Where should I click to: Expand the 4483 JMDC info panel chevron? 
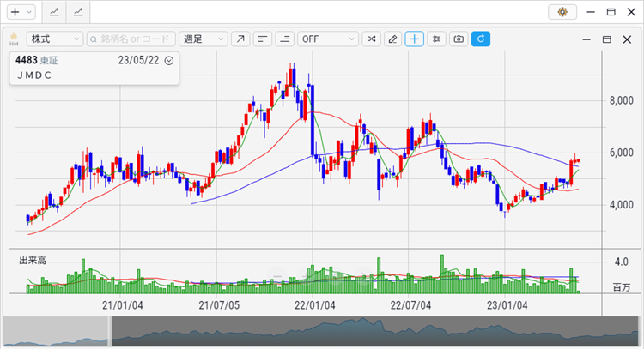pos(169,61)
